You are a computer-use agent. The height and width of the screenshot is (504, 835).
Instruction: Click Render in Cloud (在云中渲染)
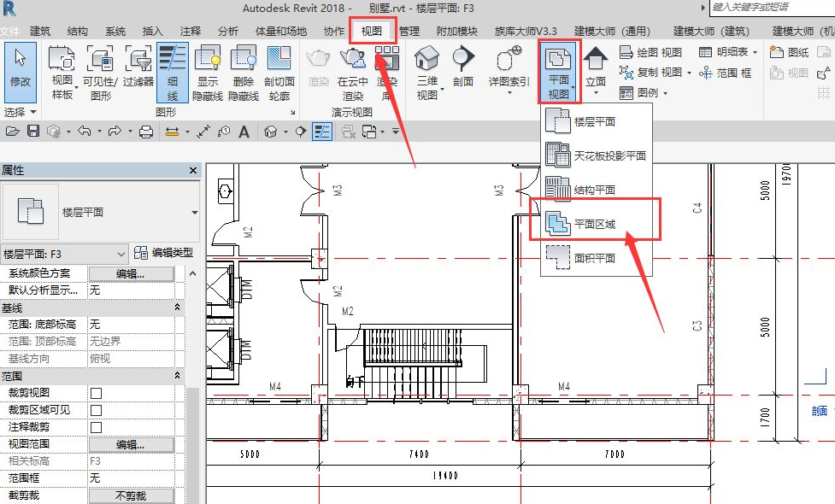coord(352,73)
